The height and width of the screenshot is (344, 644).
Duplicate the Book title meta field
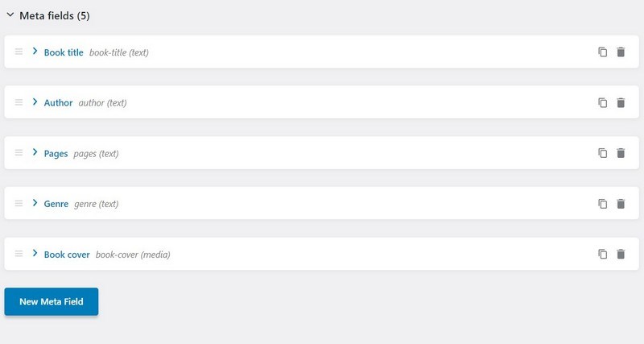coord(602,52)
